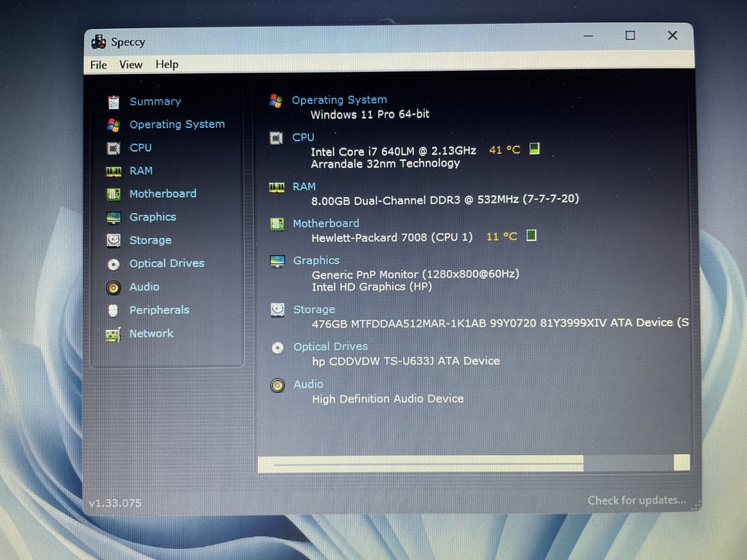The width and height of the screenshot is (747, 560).
Task: Open the Audio heading link in summary
Action: click(308, 384)
